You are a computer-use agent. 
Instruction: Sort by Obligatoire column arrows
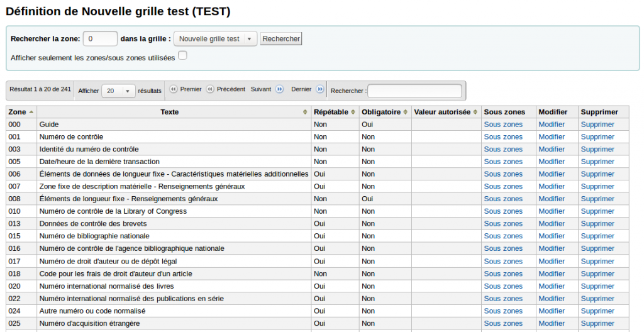406,112
